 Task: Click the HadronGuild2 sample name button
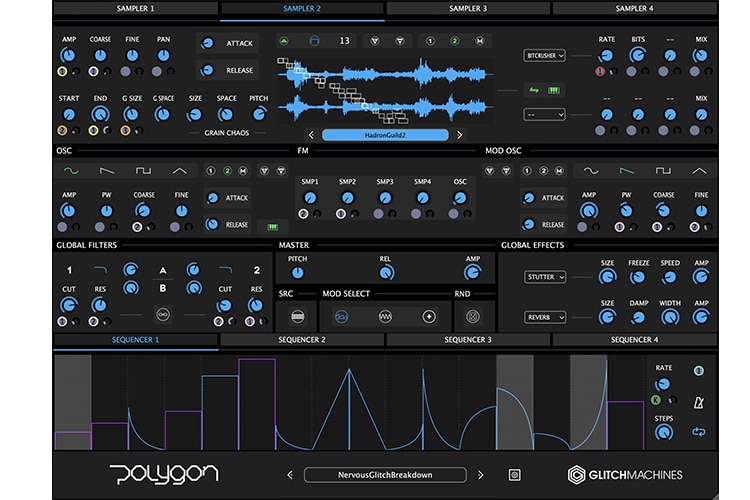point(385,135)
